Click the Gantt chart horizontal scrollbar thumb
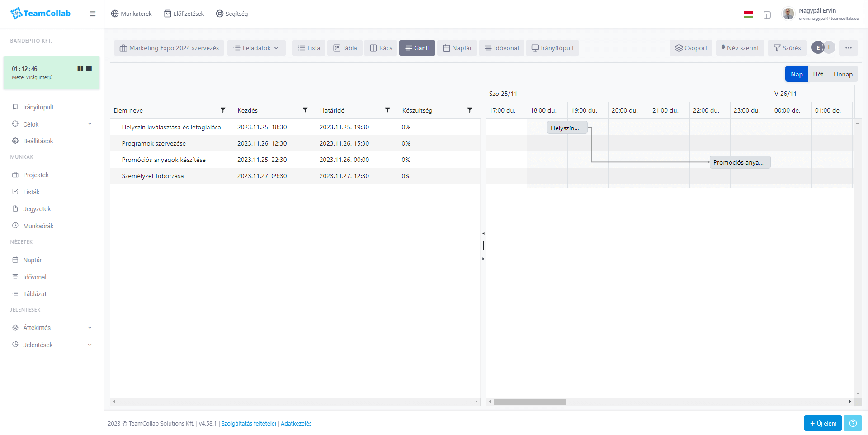868x435 pixels. [x=529, y=402]
